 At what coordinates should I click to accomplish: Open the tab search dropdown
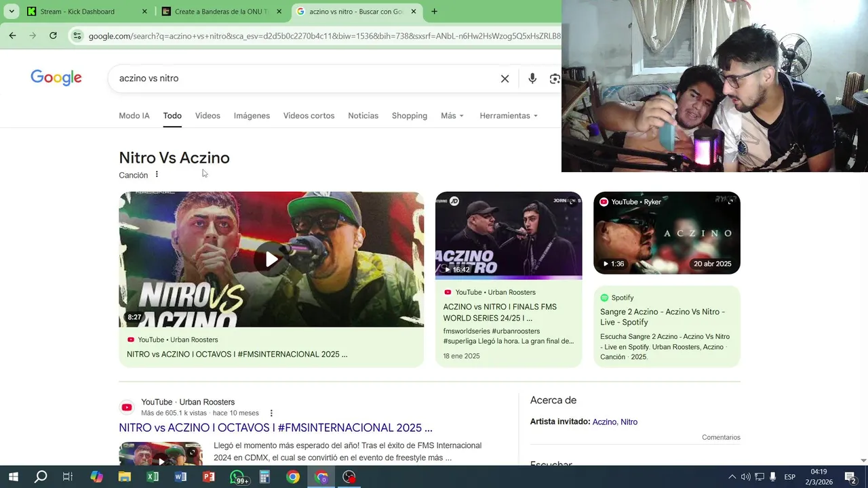click(12, 12)
